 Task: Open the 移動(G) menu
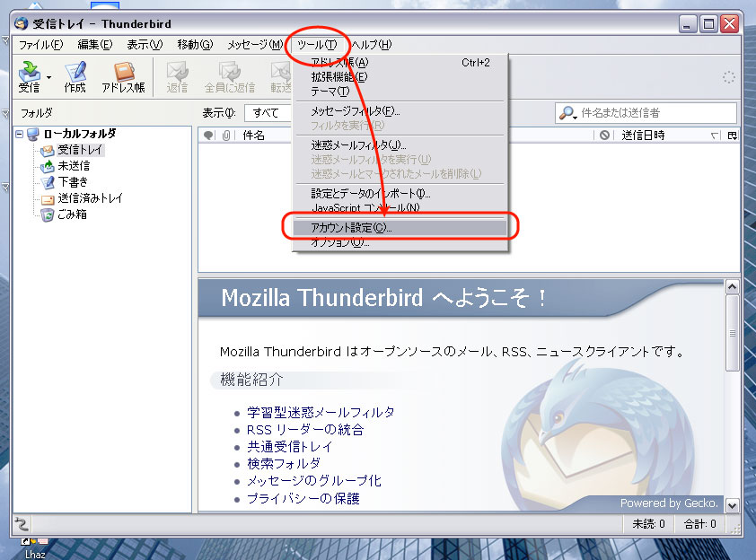tap(195, 45)
